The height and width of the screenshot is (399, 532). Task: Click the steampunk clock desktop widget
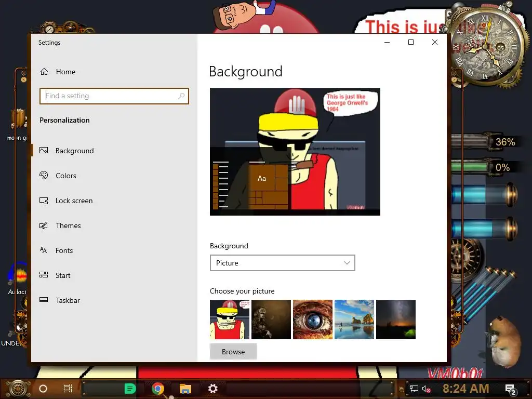(486, 46)
